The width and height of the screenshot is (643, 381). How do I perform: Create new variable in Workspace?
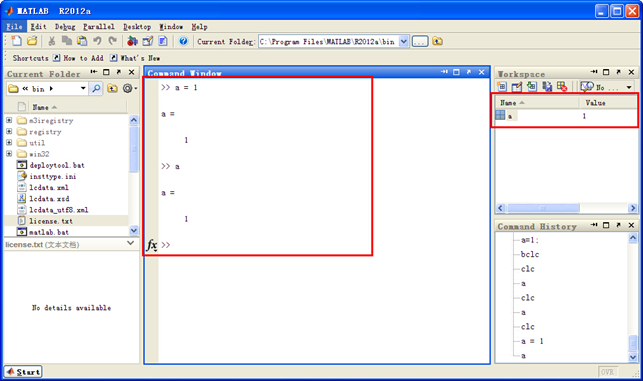502,87
